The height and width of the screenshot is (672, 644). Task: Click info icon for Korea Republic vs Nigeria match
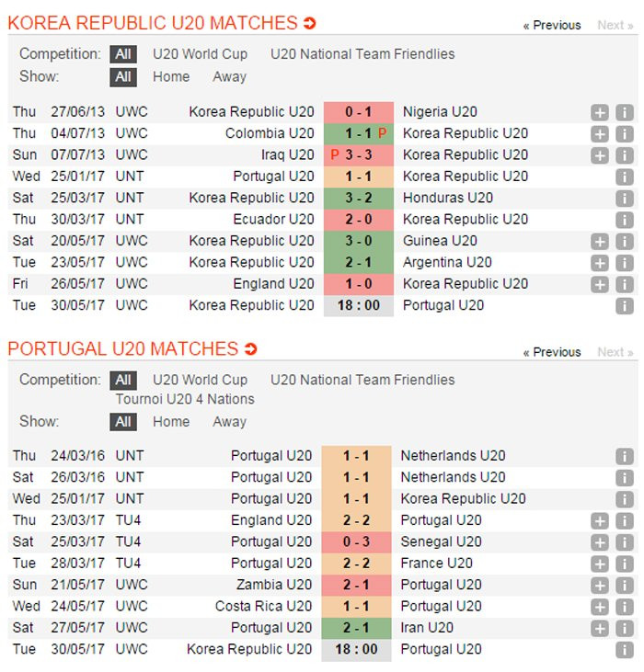pyautogui.click(x=625, y=112)
